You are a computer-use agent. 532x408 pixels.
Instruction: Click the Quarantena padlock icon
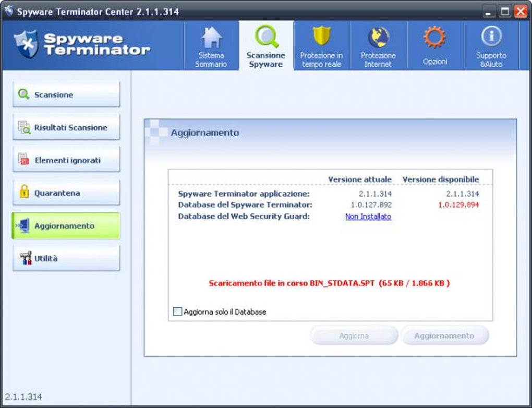(x=24, y=191)
